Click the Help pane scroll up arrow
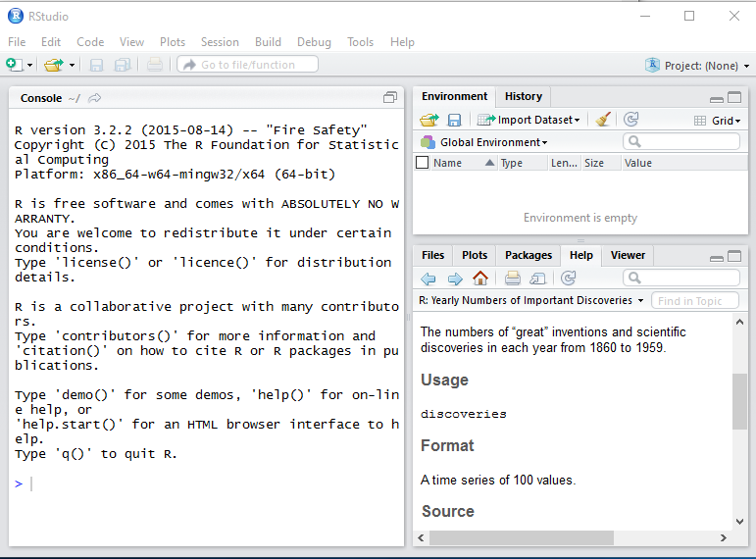 739,322
